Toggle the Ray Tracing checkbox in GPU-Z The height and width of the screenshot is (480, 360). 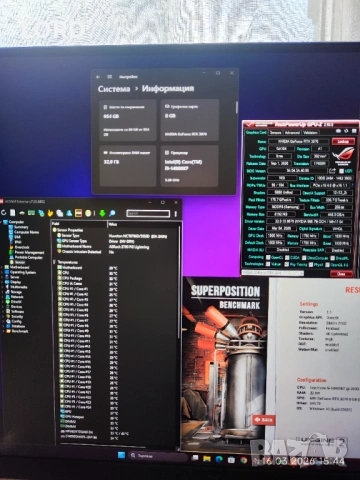click(287, 264)
